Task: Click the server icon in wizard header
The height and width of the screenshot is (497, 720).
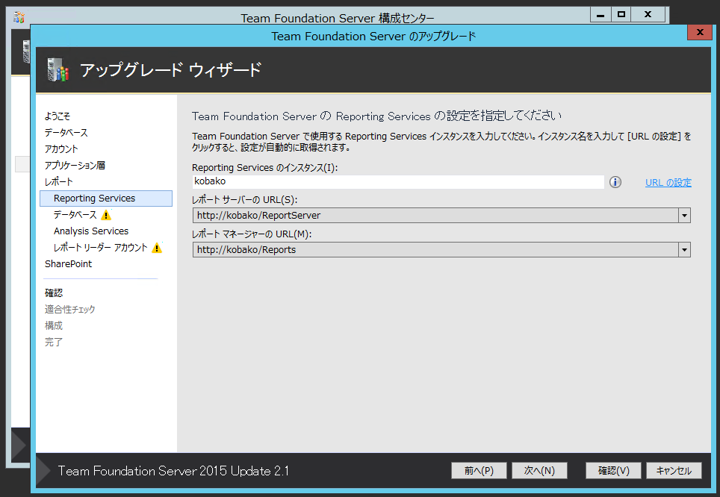Action: pyautogui.click(x=58, y=70)
